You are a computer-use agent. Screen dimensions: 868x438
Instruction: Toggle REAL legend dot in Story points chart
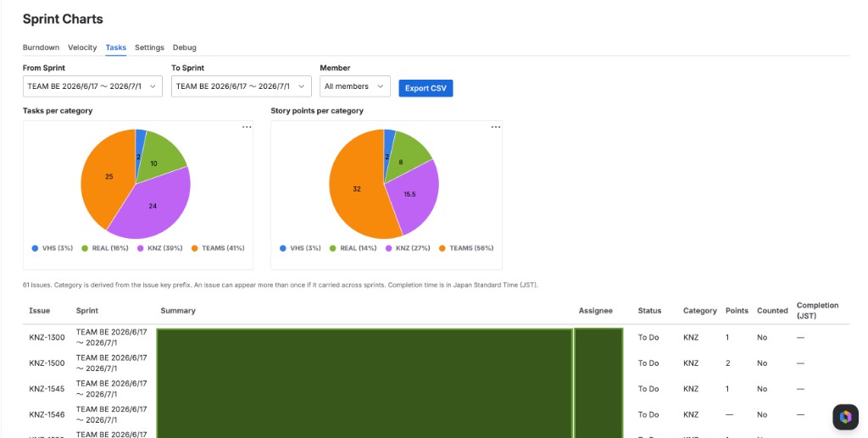332,248
